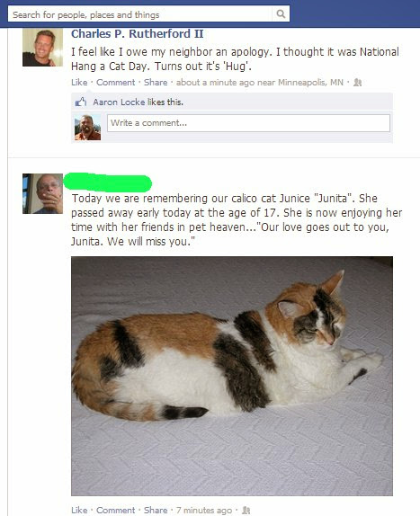Screen dimensions: 420x516
Task: Share the Junita calico cat post
Action: tap(156, 510)
